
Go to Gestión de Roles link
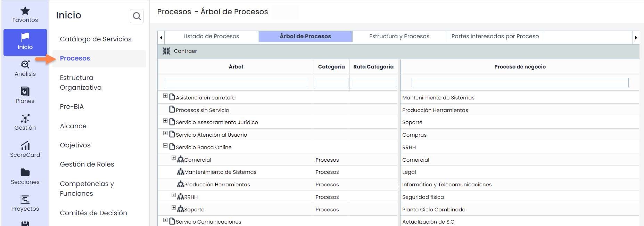[87, 164]
